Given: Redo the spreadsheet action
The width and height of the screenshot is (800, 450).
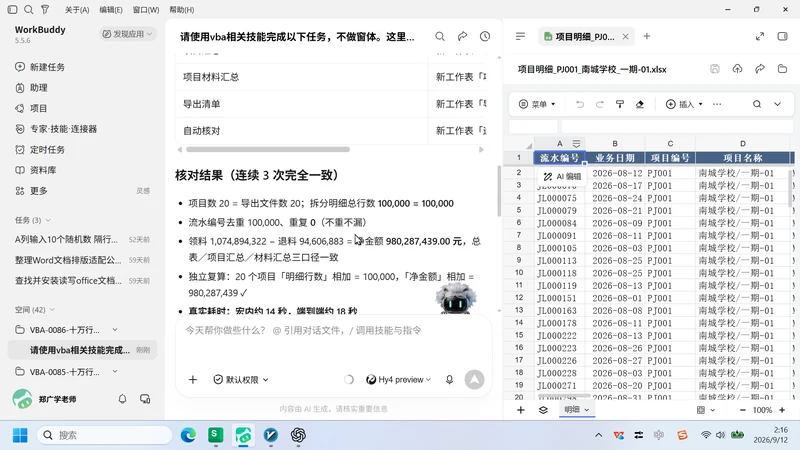Looking at the screenshot, I should point(599,104).
